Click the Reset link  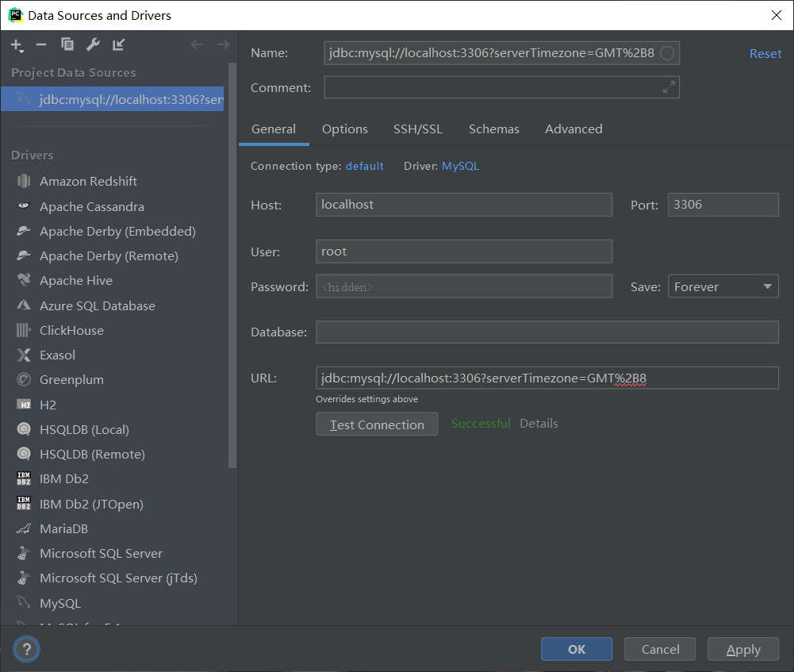pos(765,53)
